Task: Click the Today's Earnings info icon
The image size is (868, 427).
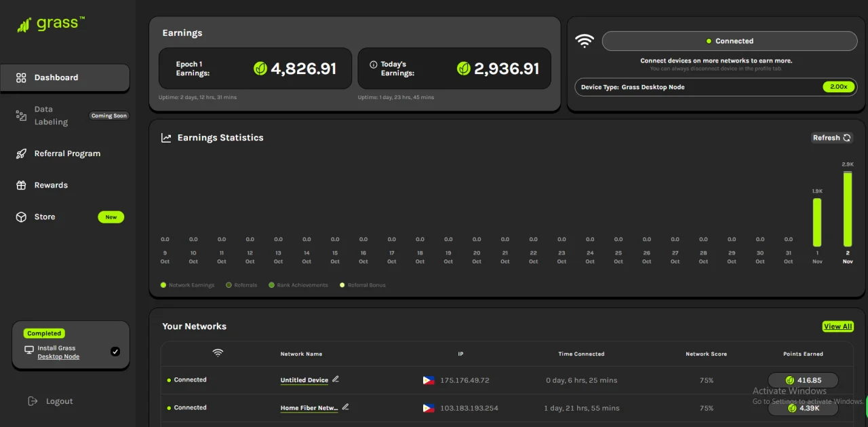Action: click(x=373, y=64)
